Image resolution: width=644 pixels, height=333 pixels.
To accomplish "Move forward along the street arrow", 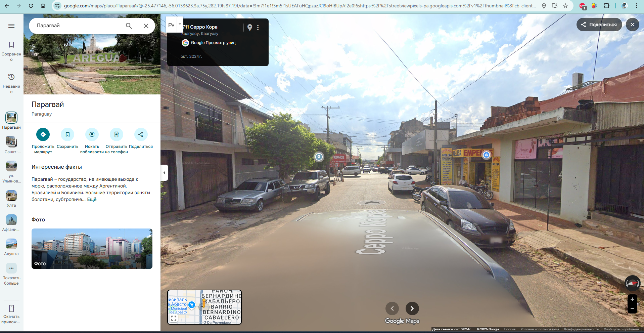I will tap(371, 203).
